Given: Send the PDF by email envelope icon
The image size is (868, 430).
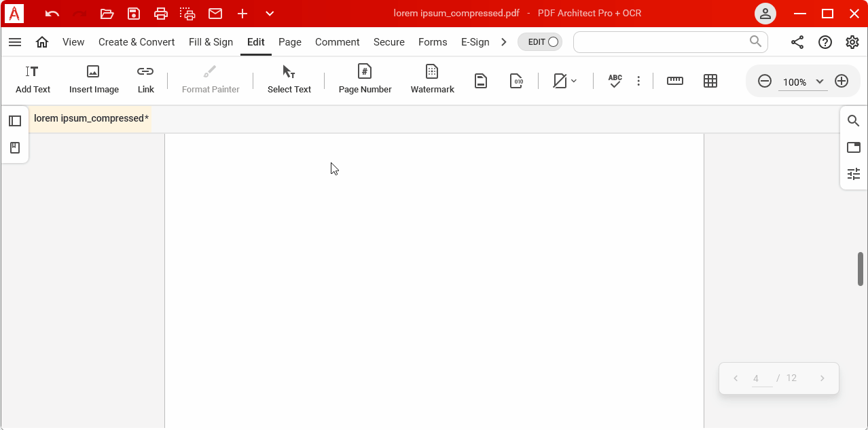Looking at the screenshot, I should 215,14.
